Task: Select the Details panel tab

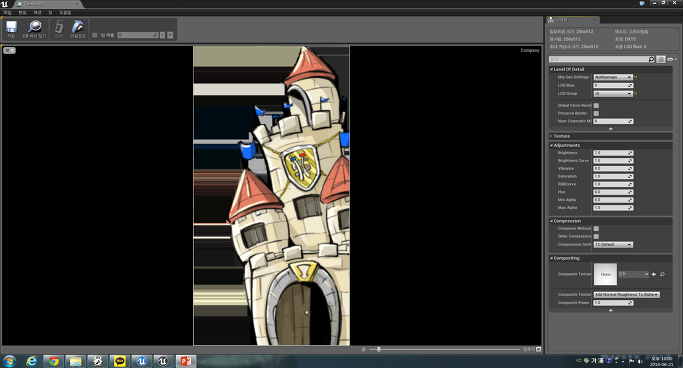Action: point(573,20)
